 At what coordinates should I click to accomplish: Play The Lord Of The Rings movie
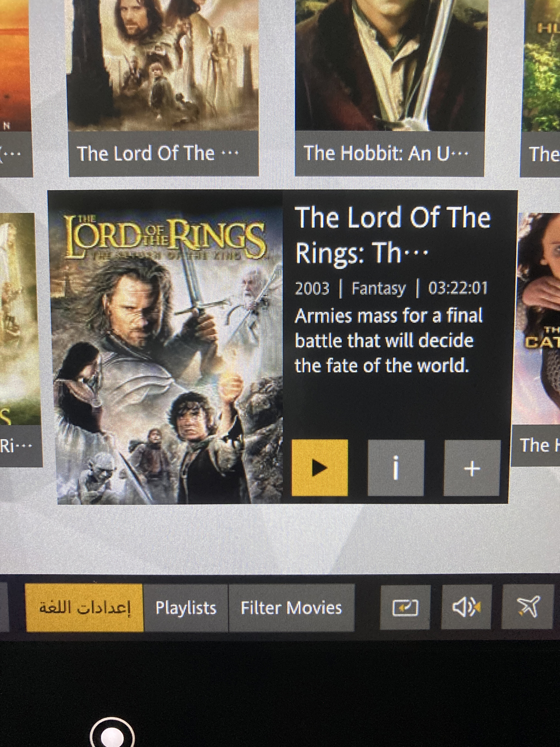pyautogui.click(x=319, y=468)
